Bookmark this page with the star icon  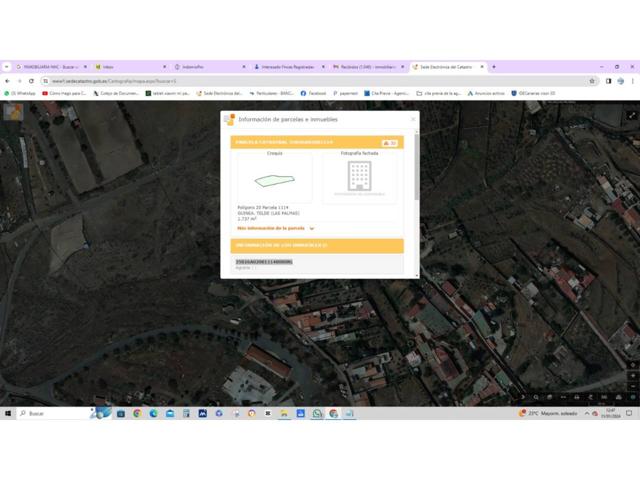[593, 80]
